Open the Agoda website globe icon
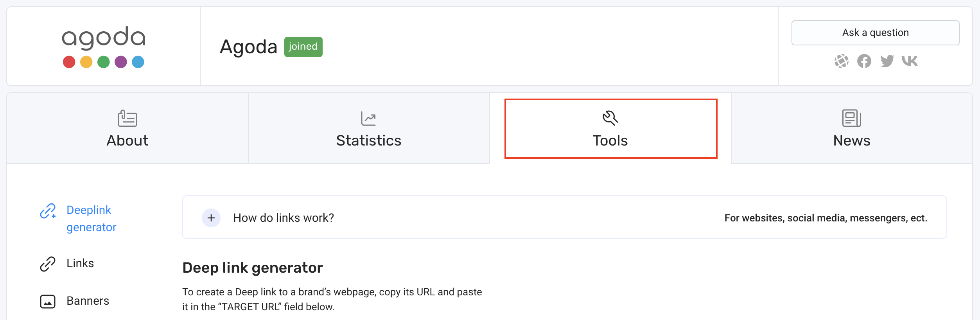This screenshot has height=320, width=980. click(x=841, y=61)
